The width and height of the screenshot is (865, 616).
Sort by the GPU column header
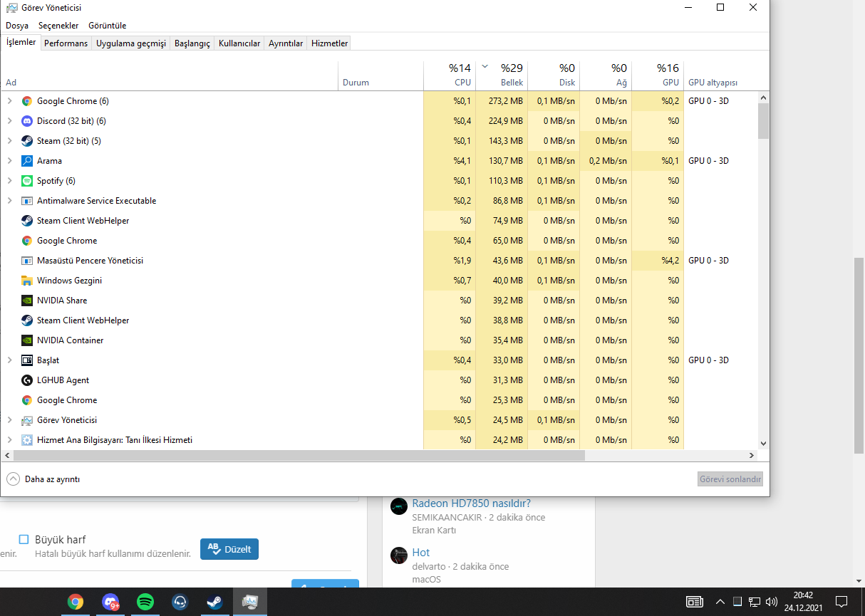(x=658, y=75)
